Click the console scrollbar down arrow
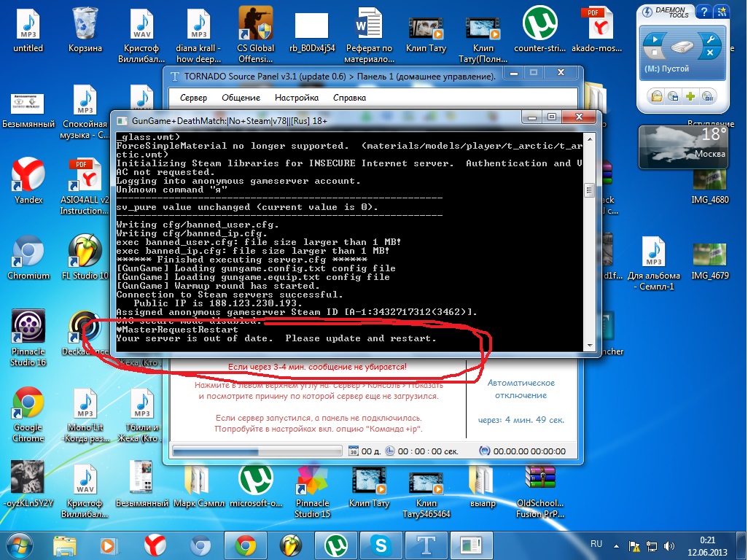Screen dimensions: 748x560 [590, 346]
